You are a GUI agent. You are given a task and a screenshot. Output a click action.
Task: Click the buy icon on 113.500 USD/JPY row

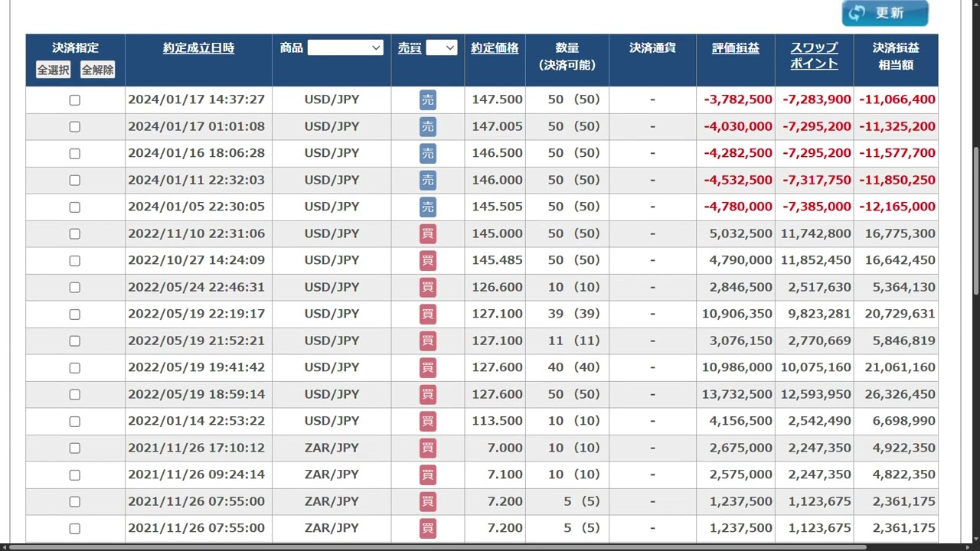click(x=427, y=422)
